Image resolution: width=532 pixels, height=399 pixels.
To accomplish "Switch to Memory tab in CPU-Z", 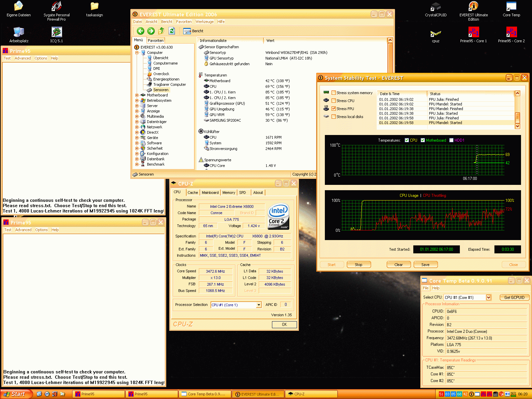I will (x=229, y=193).
